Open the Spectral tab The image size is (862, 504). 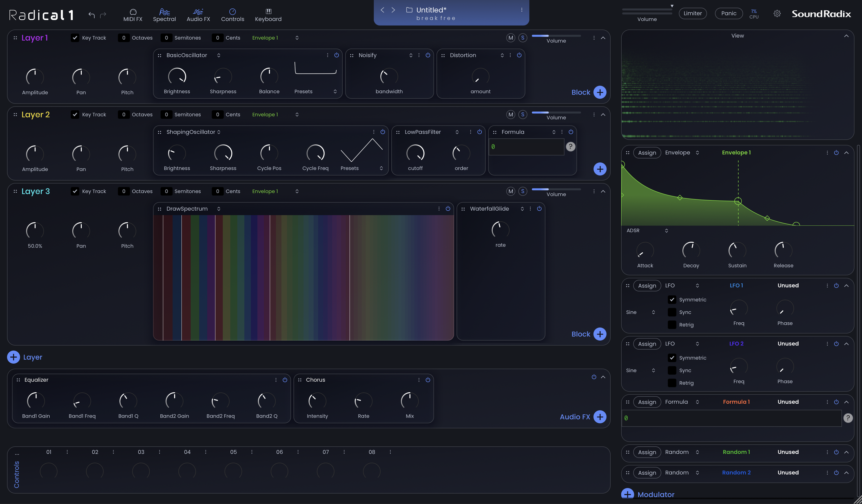click(x=164, y=15)
